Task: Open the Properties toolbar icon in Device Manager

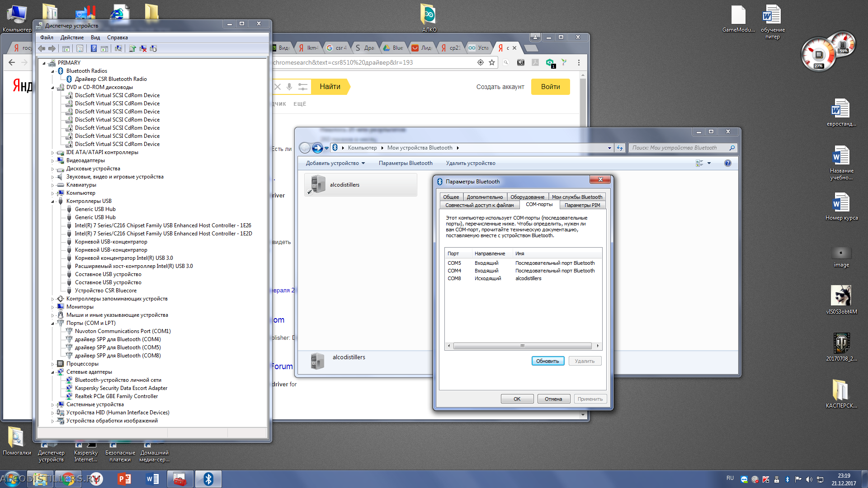Action: tap(80, 49)
